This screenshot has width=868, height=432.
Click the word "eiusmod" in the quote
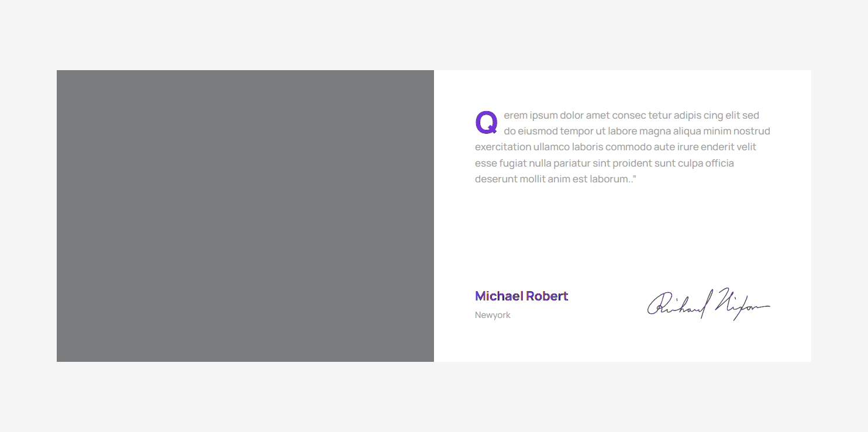(x=538, y=132)
